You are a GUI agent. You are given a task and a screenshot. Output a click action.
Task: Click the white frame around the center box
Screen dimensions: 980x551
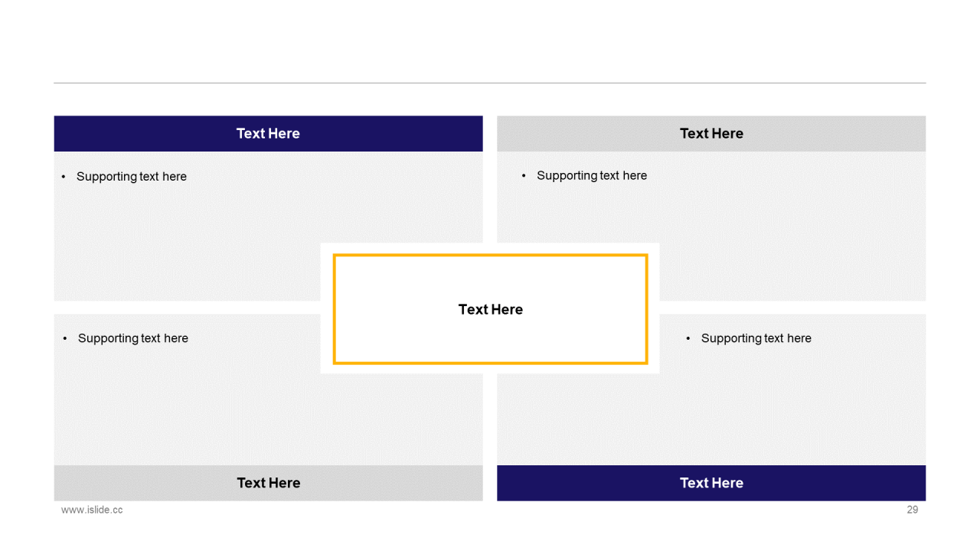coord(490,248)
